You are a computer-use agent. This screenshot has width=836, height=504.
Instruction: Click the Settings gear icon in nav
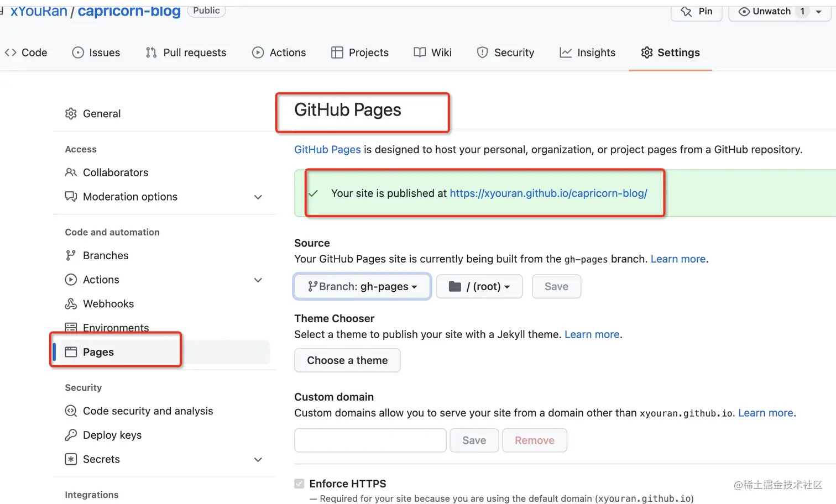646,53
